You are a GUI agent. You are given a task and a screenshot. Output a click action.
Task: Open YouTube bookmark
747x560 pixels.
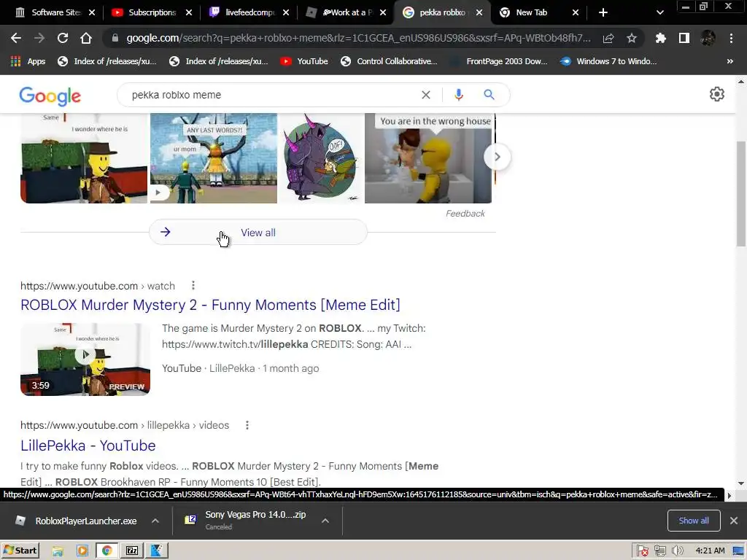pos(304,61)
